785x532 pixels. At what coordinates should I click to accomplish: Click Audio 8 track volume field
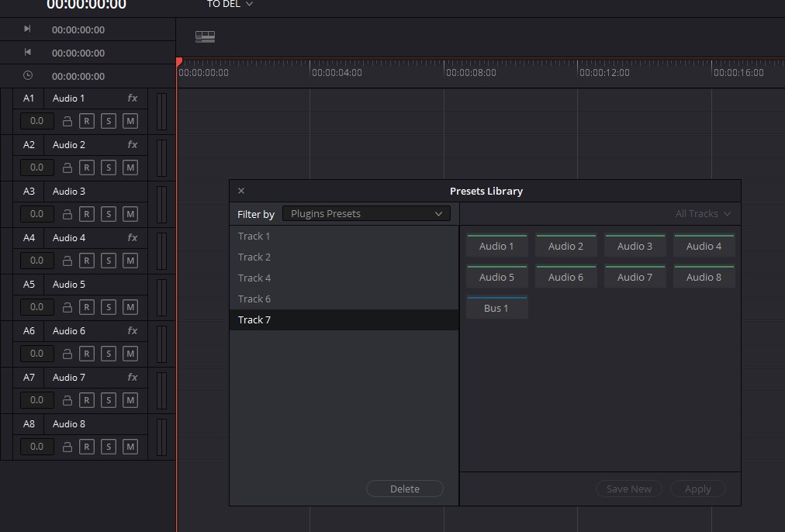coord(36,447)
